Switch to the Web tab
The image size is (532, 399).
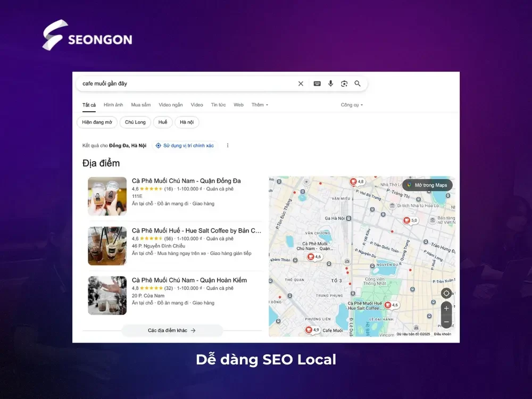point(238,105)
